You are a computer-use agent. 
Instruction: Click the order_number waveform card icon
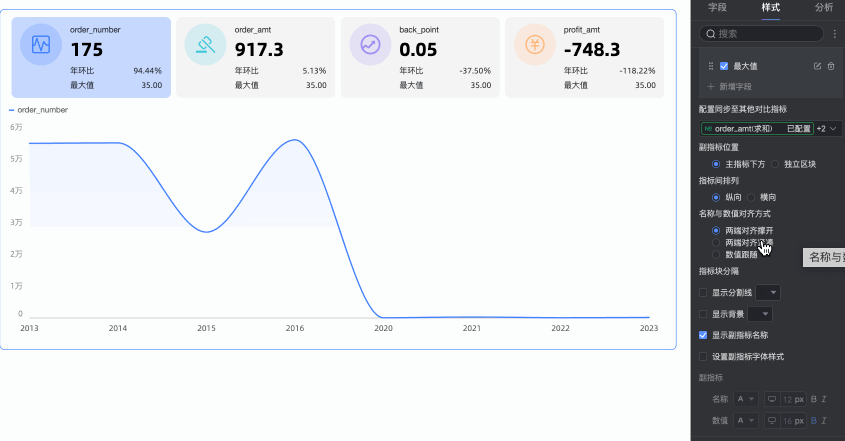click(x=41, y=45)
